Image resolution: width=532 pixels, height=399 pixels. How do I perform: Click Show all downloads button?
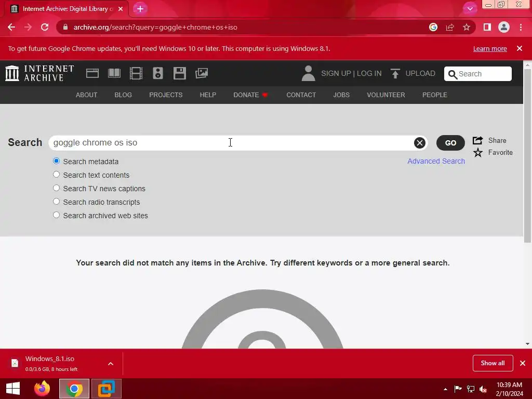coord(493,363)
